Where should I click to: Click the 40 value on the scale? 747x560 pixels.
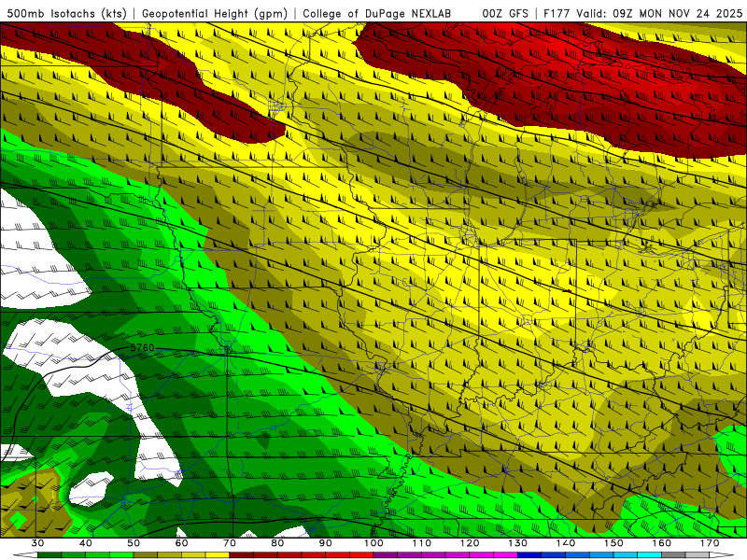pyautogui.click(x=85, y=543)
